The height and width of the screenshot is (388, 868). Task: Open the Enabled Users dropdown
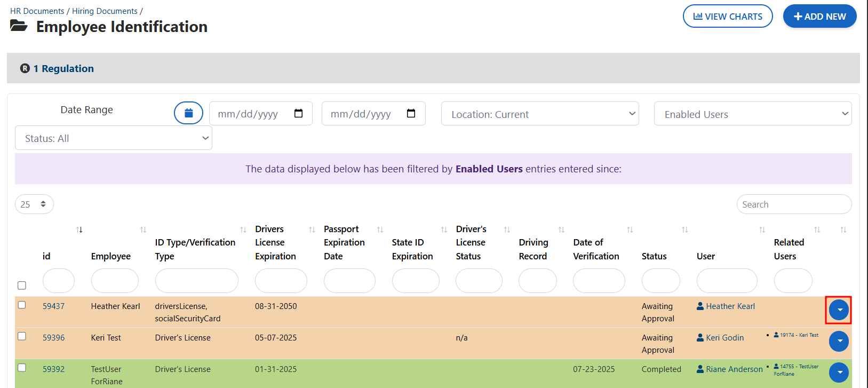752,114
